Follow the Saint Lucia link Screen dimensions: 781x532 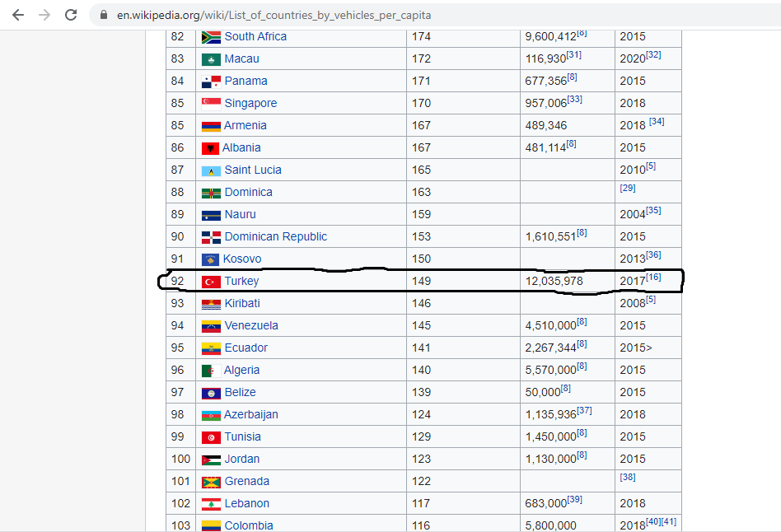253,170
